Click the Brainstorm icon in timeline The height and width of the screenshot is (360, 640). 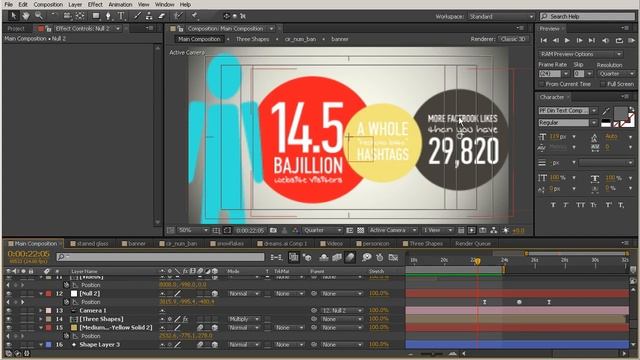pyautogui.click(x=367, y=257)
